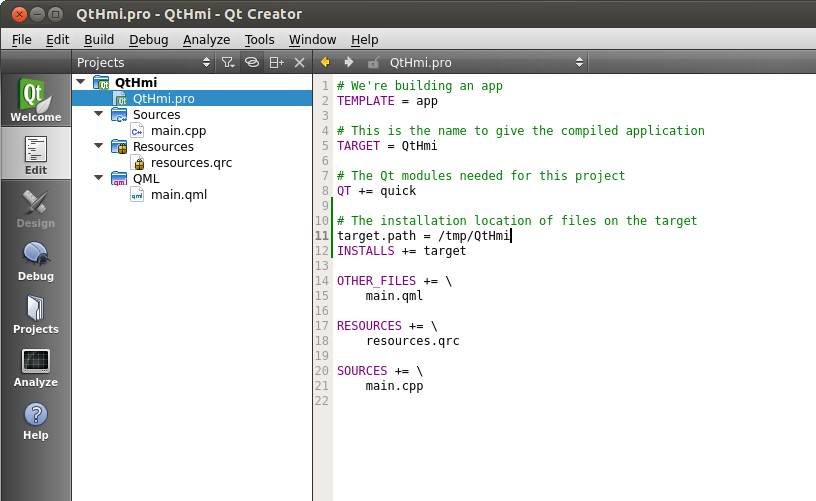Open the Projects mode icon
Viewport: 816px width, 501px height.
point(36,313)
